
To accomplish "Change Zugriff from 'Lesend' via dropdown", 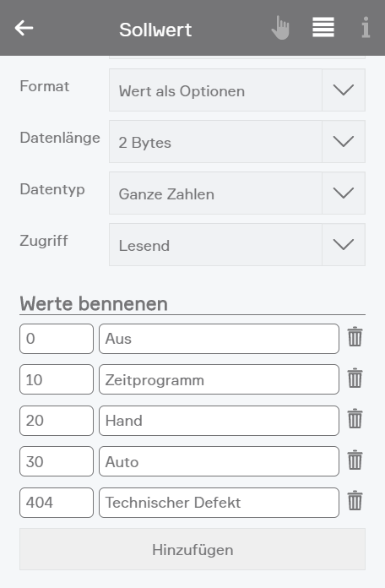I will (237, 244).
